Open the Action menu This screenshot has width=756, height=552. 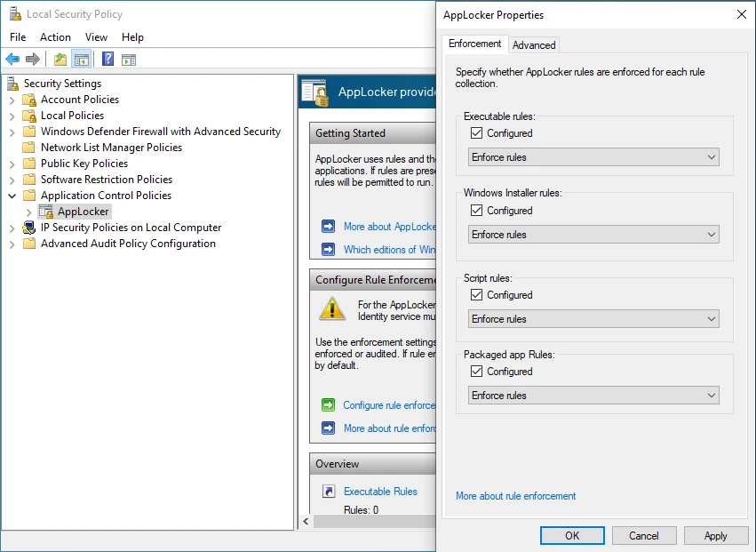[x=55, y=37]
